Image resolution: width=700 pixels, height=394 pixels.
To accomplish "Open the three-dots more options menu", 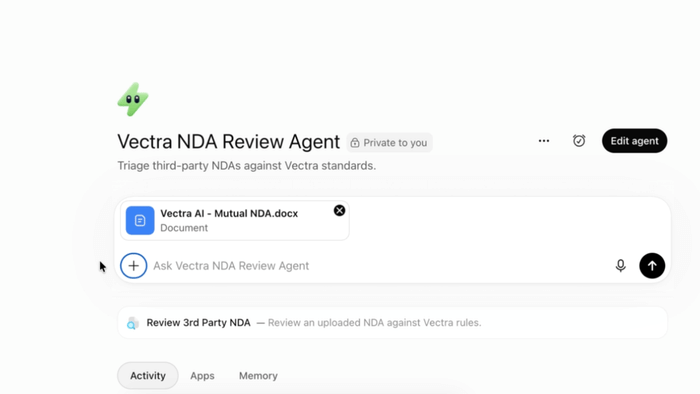I will 544,141.
